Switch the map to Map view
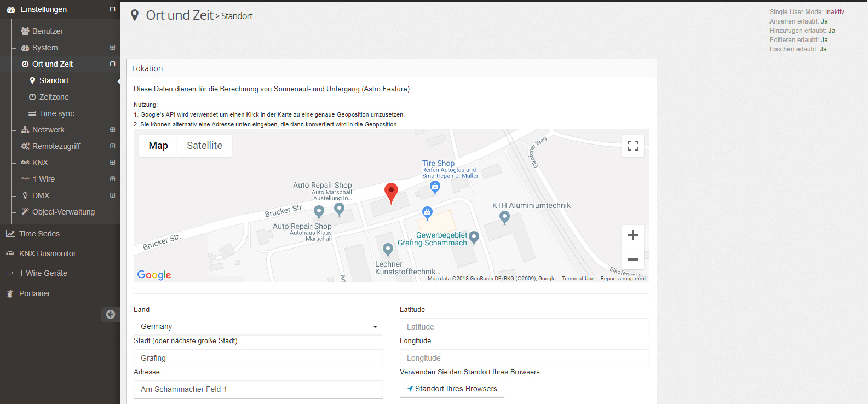The width and height of the screenshot is (868, 404). pos(158,146)
